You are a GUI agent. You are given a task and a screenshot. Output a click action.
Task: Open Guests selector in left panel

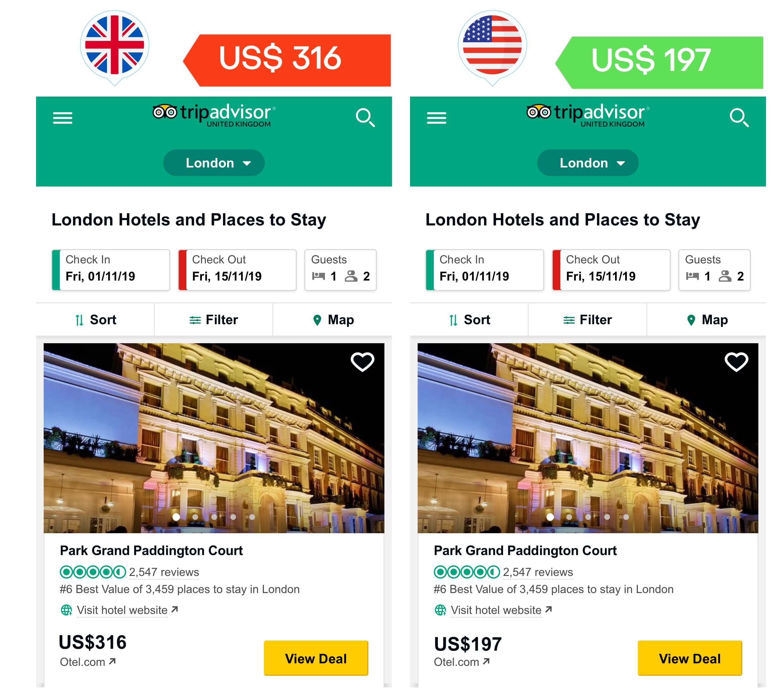(x=341, y=270)
